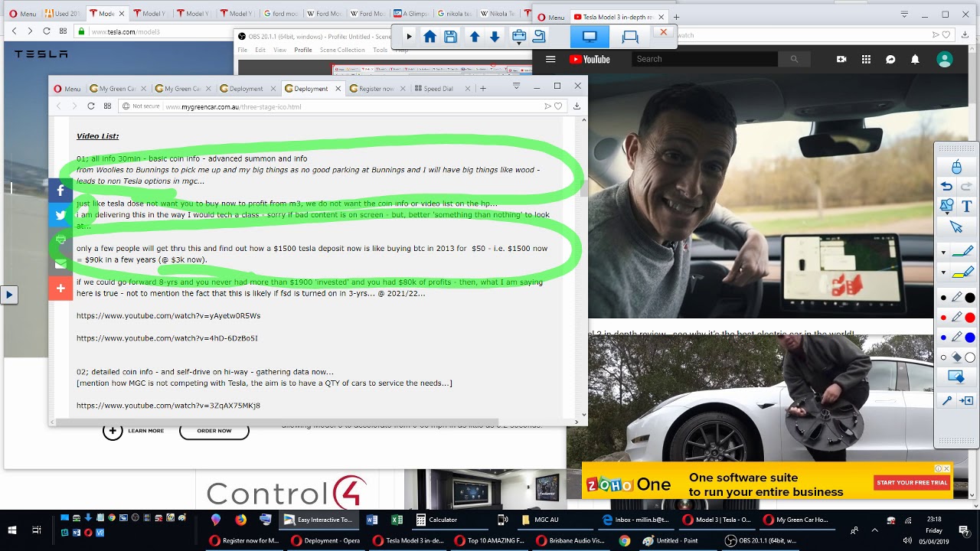Click the YouTube search magnifier button
Screen dimensions: 980x551
tap(794, 59)
